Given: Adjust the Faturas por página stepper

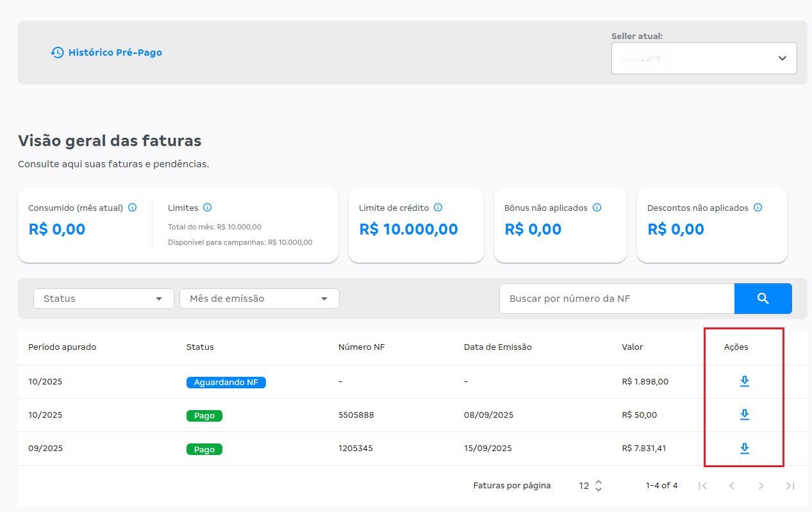Looking at the screenshot, I should click(x=597, y=486).
